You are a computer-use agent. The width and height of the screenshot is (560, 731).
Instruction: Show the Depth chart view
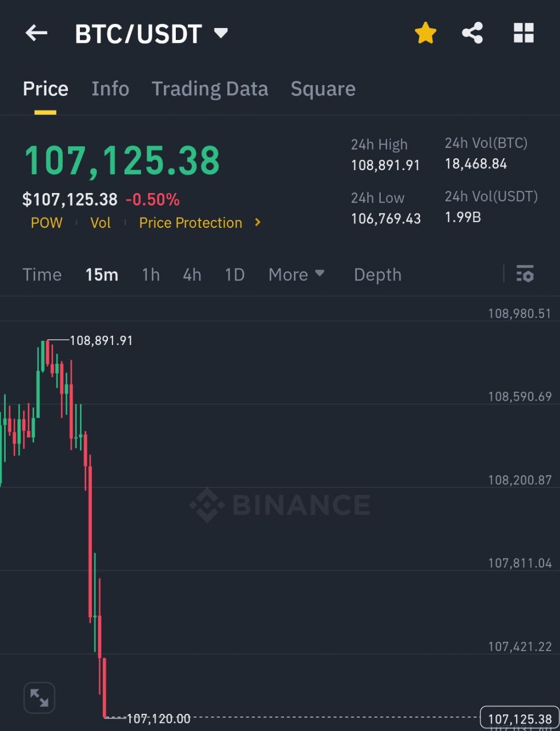pyautogui.click(x=377, y=275)
